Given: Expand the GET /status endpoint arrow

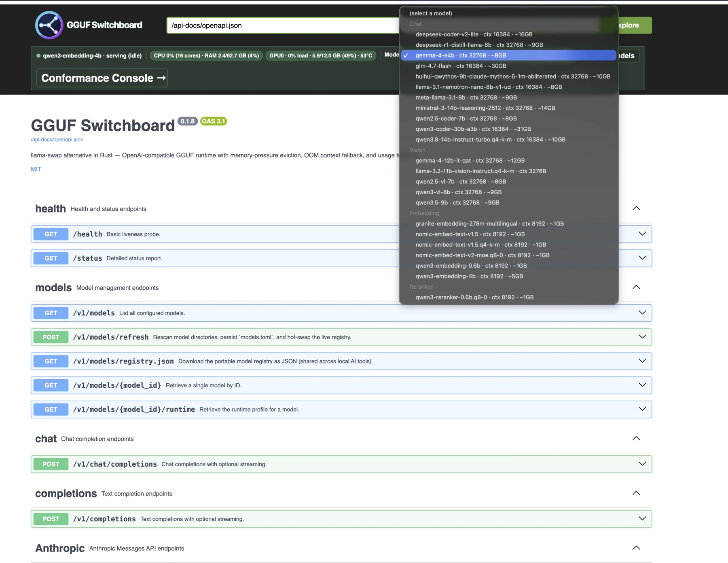Looking at the screenshot, I should pyautogui.click(x=642, y=258).
